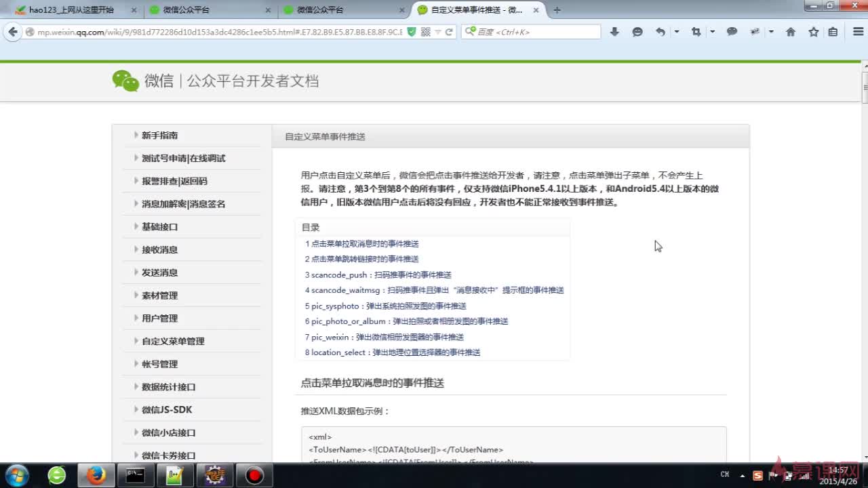868x488 pixels.
Task: Open URL history dropdown in address bar
Action: pyautogui.click(x=437, y=32)
